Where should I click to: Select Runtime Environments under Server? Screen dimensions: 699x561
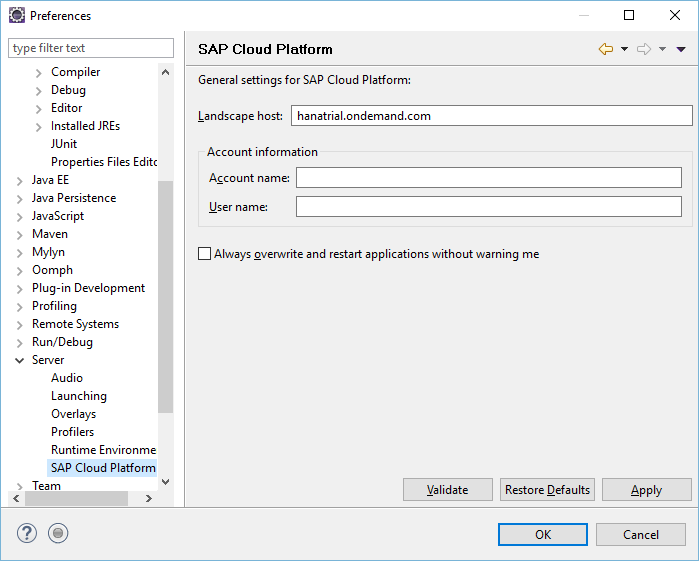coord(103,450)
